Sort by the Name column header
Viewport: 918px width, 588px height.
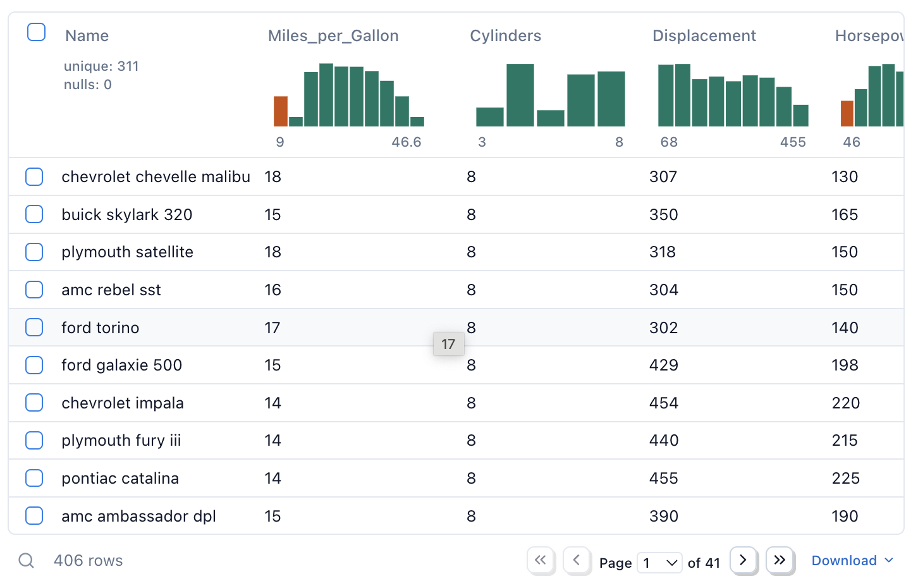click(87, 36)
